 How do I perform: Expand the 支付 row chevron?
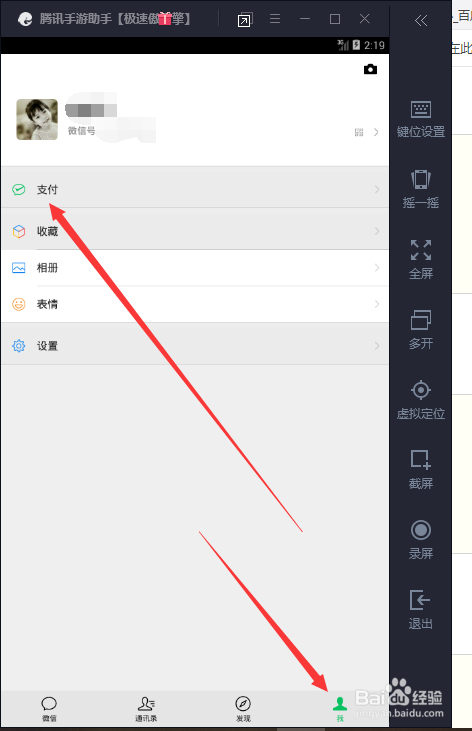click(377, 189)
